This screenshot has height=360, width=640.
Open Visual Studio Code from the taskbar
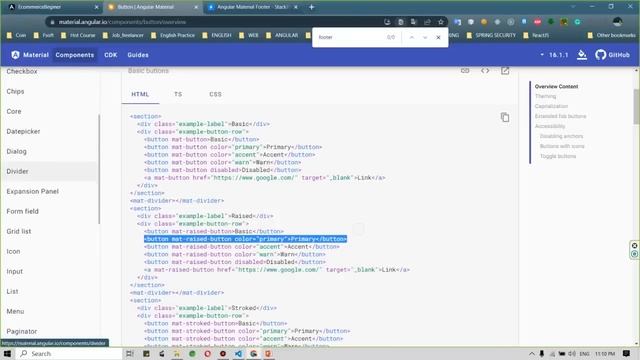coord(238,353)
